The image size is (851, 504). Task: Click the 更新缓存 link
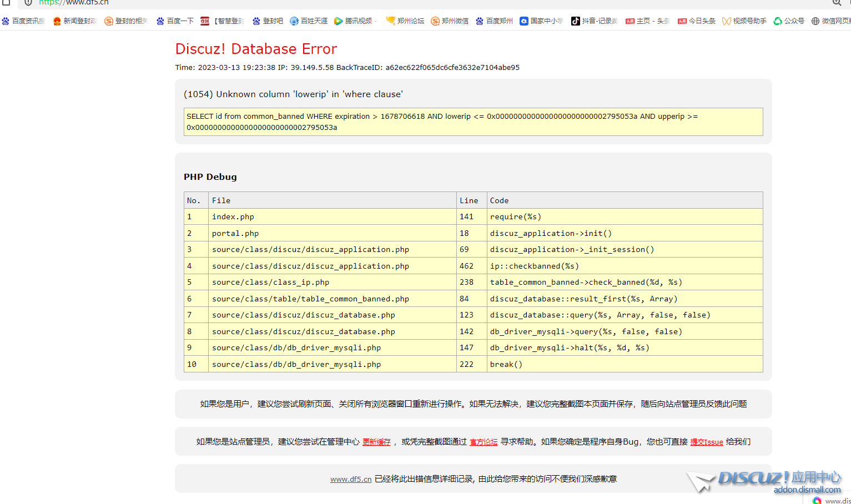376,442
